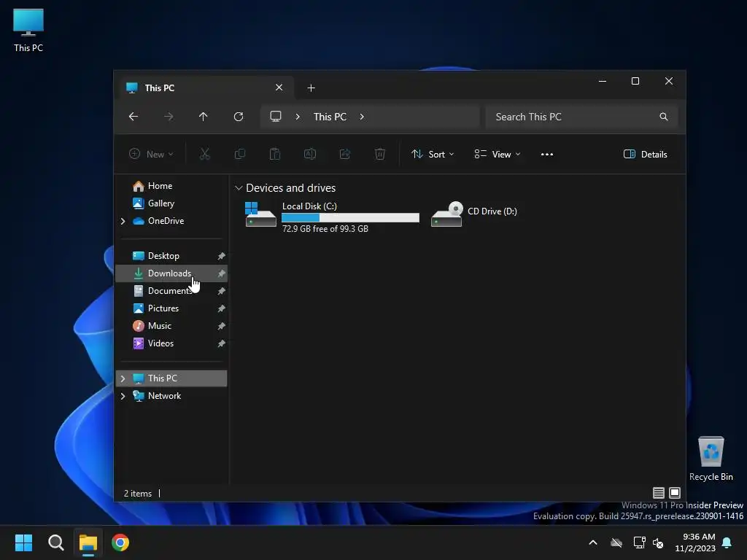The image size is (747, 560).
Task: Unpin Desktop from quick access
Action: click(x=221, y=256)
